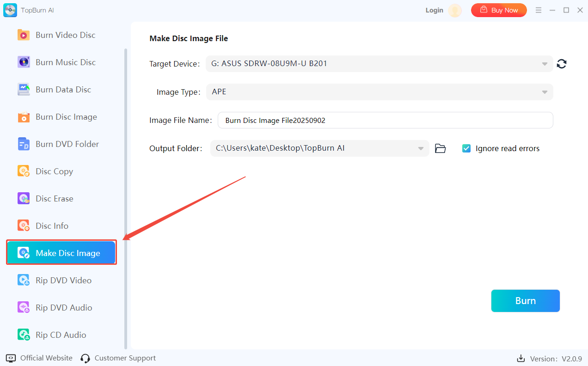Expand the Output Folder path dropdown

(x=421, y=148)
